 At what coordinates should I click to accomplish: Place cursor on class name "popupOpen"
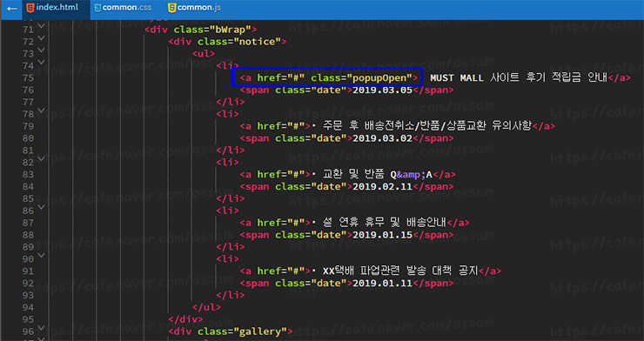click(x=379, y=78)
